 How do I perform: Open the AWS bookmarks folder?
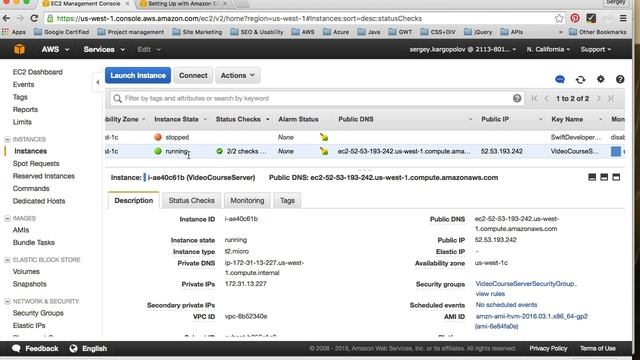pos(303,32)
